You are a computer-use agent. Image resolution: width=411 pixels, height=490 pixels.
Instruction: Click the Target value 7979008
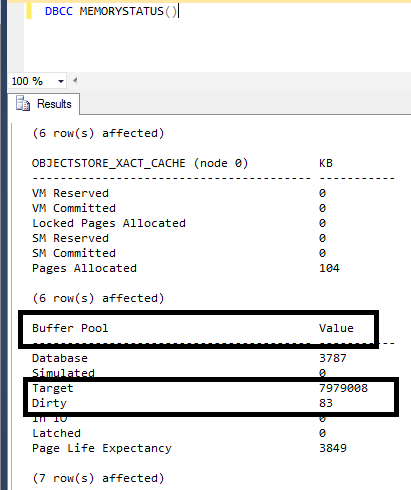[343, 388]
